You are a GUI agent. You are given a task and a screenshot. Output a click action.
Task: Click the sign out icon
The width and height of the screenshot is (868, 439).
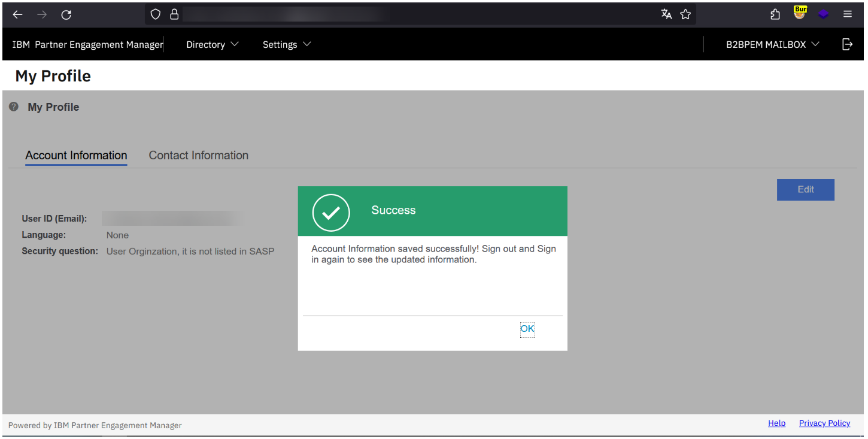(x=847, y=44)
